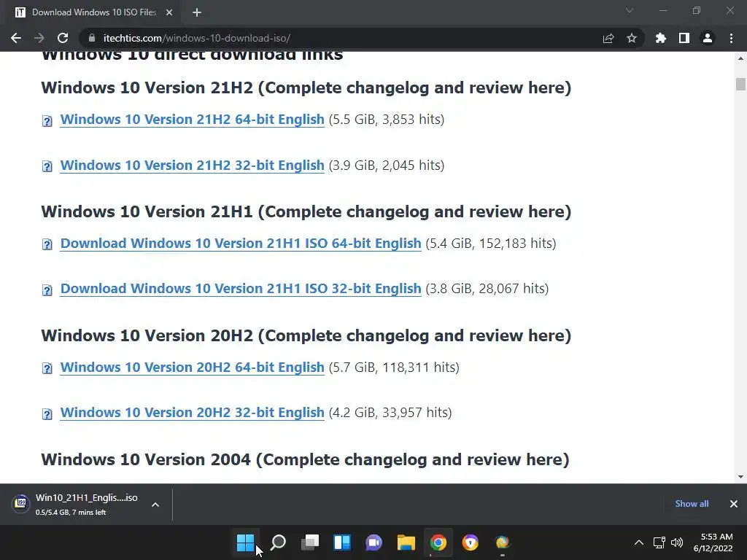Download Windows 10 Version 20H2 32-bit English
The image size is (747, 560).
[x=192, y=413]
